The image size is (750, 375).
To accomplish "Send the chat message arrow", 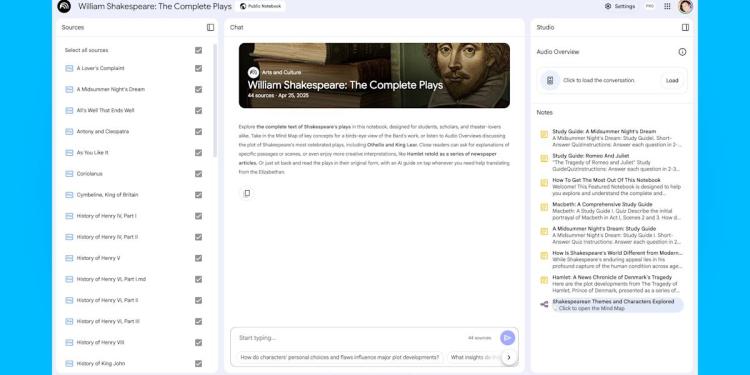I will [507, 338].
